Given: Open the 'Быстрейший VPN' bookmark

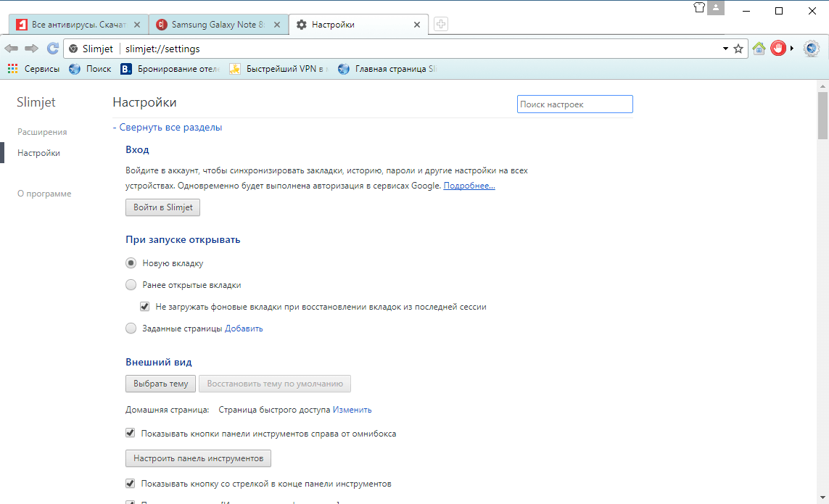Looking at the screenshot, I should pos(279,69).
